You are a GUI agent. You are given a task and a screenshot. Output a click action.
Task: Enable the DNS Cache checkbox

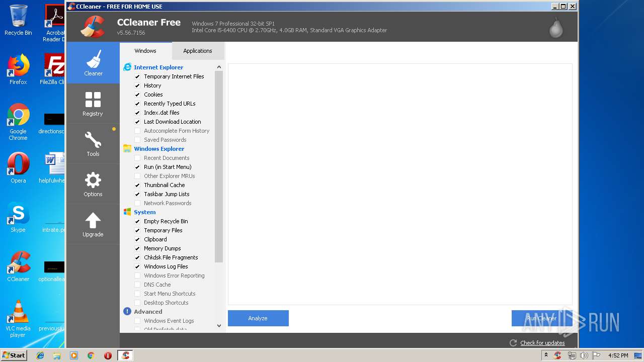pyautogui.click(x=137, y=285)
